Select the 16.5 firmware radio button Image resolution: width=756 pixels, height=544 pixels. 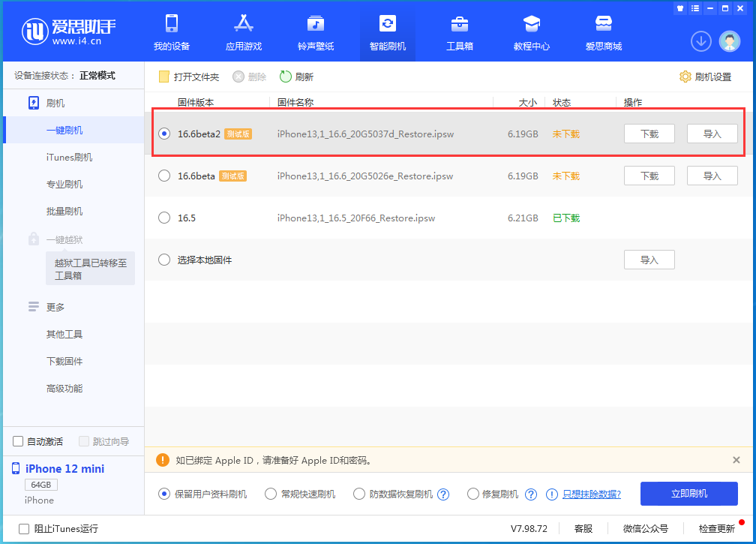(164, 218)
